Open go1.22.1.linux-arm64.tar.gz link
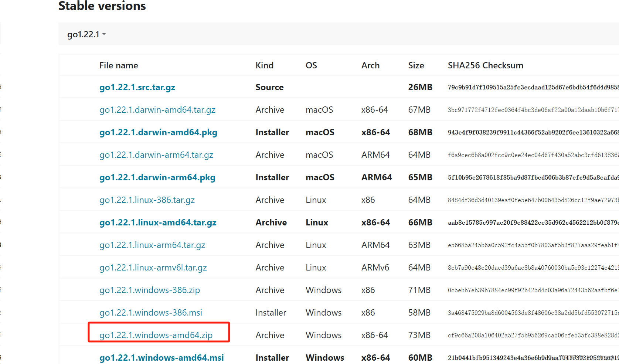This screenshot has width=619, height=364. [x=152, y=245]
